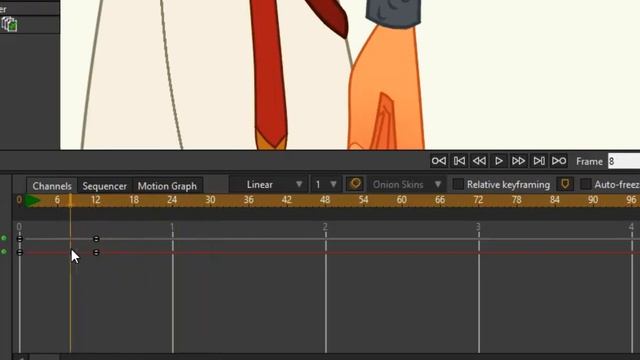Click frame 18 on the timeline ruler
The width and height of the screenshot is (640, 360).
(x=134, y=200)
